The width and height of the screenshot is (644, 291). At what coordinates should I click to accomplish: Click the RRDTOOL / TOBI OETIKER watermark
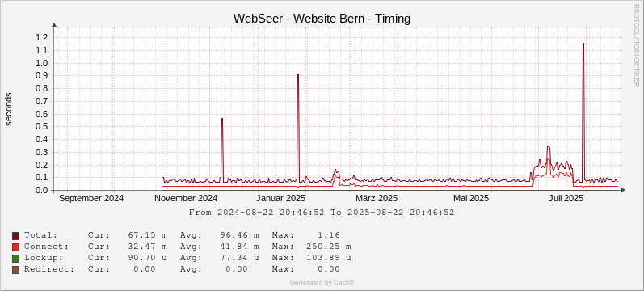point(637,44)
